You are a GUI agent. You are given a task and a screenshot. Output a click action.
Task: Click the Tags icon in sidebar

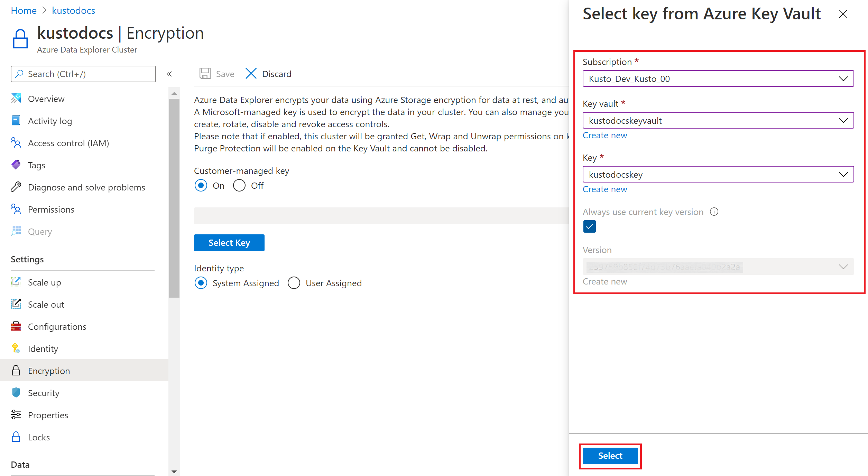coord(16,165)
